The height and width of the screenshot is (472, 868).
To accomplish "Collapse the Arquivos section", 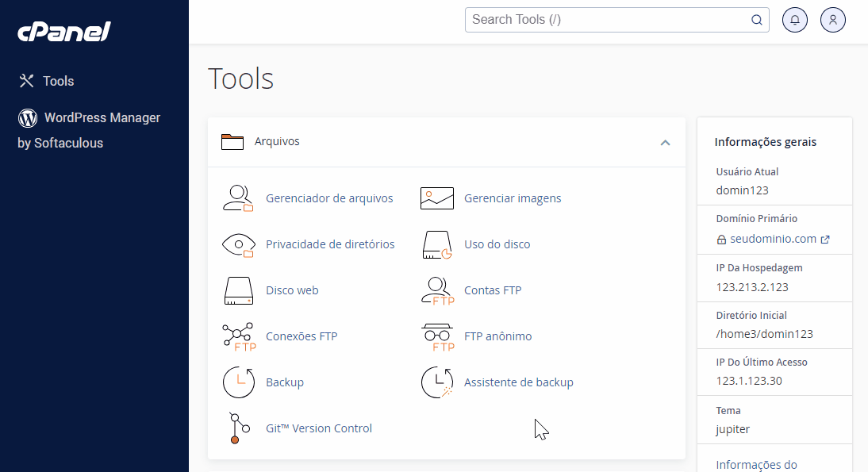I will pyautogui.click(x=665, y=142).
